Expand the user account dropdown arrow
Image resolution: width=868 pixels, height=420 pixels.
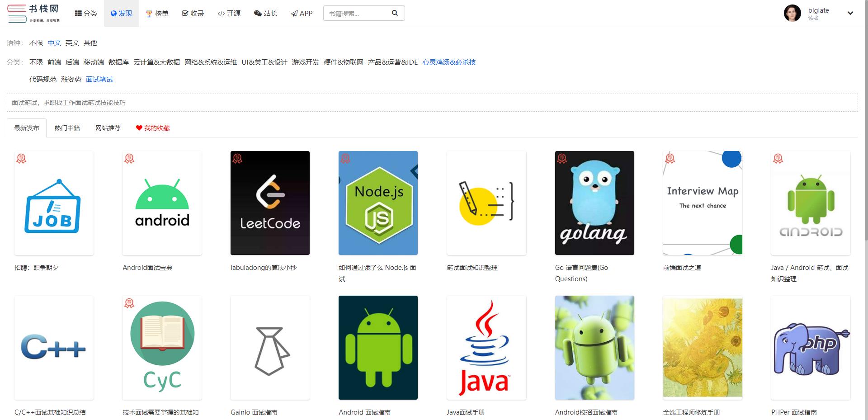[x=850, y=14]
